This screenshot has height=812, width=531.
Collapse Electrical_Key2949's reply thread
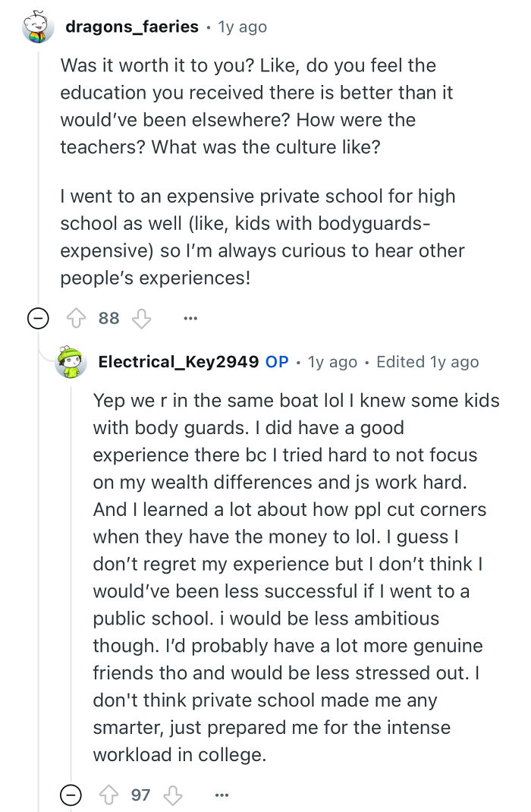(69, 795)
